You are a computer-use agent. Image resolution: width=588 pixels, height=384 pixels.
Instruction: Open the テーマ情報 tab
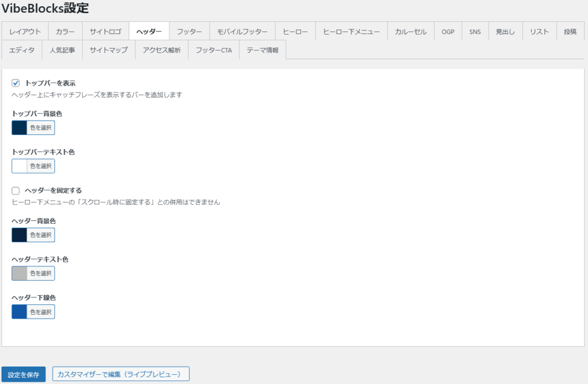tap(262, 50)
